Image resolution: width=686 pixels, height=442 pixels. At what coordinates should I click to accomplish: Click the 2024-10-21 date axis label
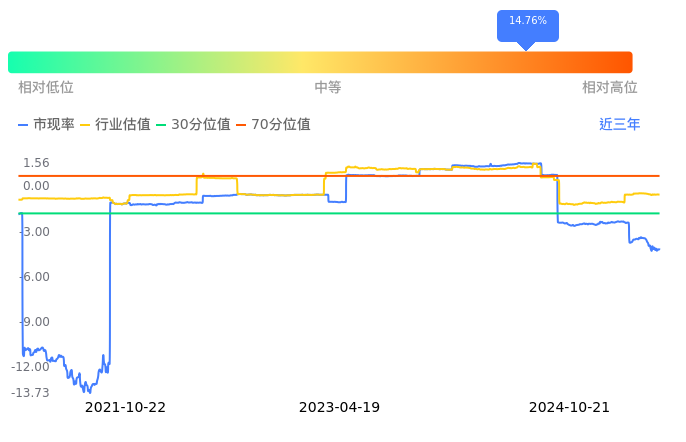coord(569,408)
